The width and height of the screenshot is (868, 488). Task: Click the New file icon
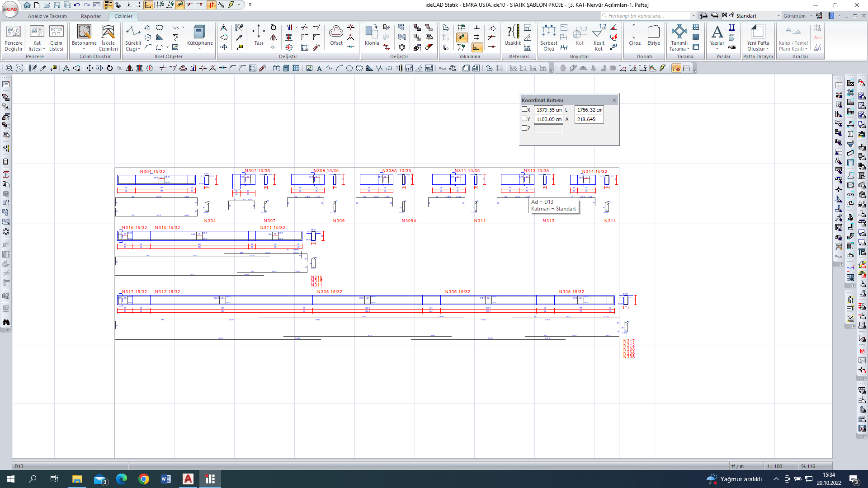click(37, 5)
